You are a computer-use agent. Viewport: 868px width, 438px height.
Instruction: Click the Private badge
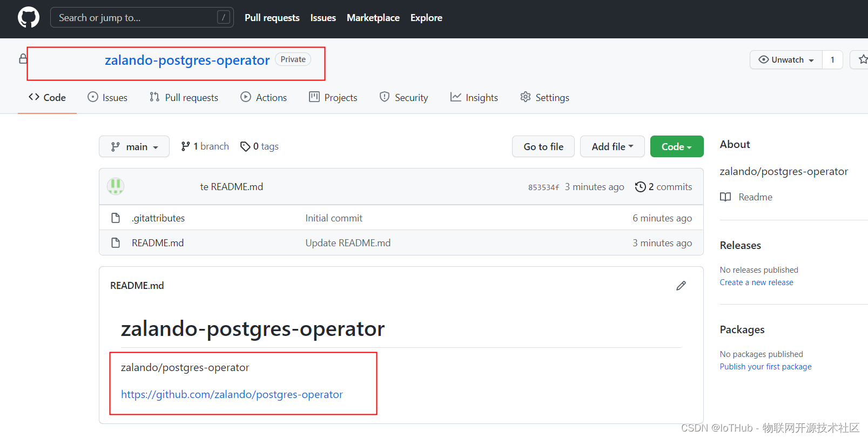[293, 59]
